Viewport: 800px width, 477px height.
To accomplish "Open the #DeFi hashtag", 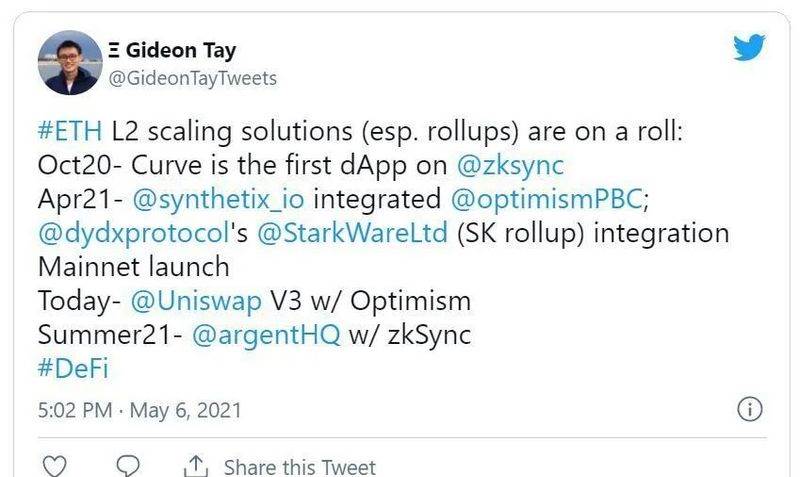I will click(73, 368).
